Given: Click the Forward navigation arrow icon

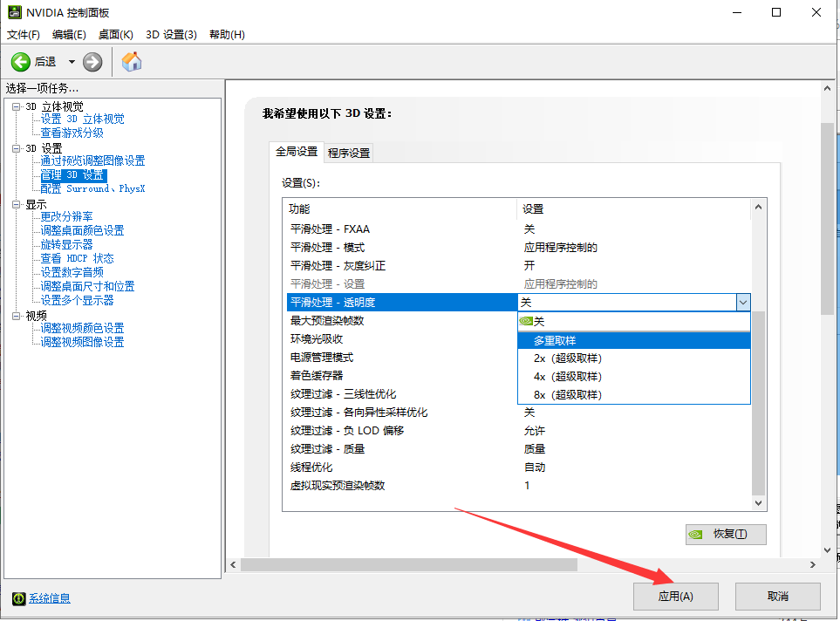Looking at the screenshot, I should pyautogui.click(x=91, y=62).
